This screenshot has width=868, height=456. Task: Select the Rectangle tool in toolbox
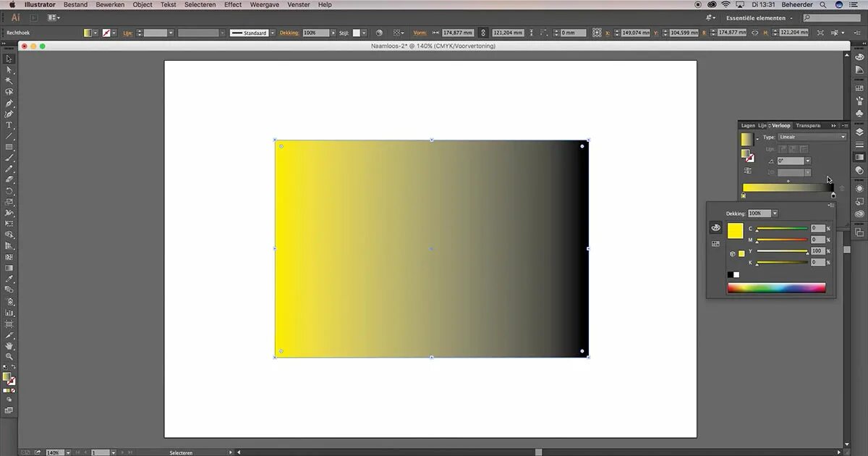[x=9, y=147]
